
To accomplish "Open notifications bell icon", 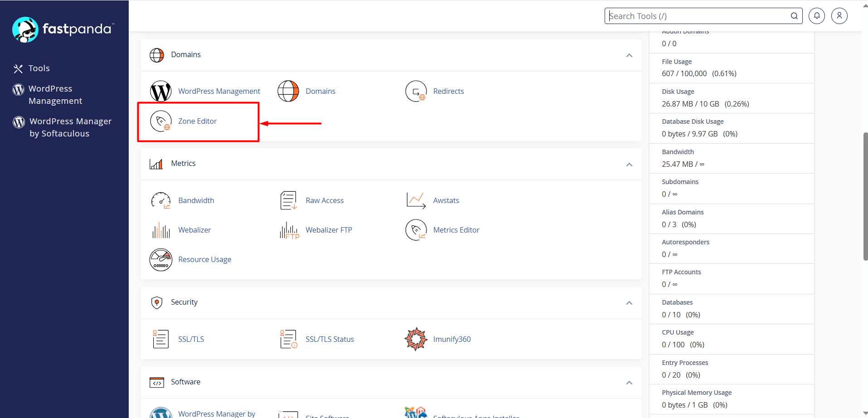I will coord(817,16).
